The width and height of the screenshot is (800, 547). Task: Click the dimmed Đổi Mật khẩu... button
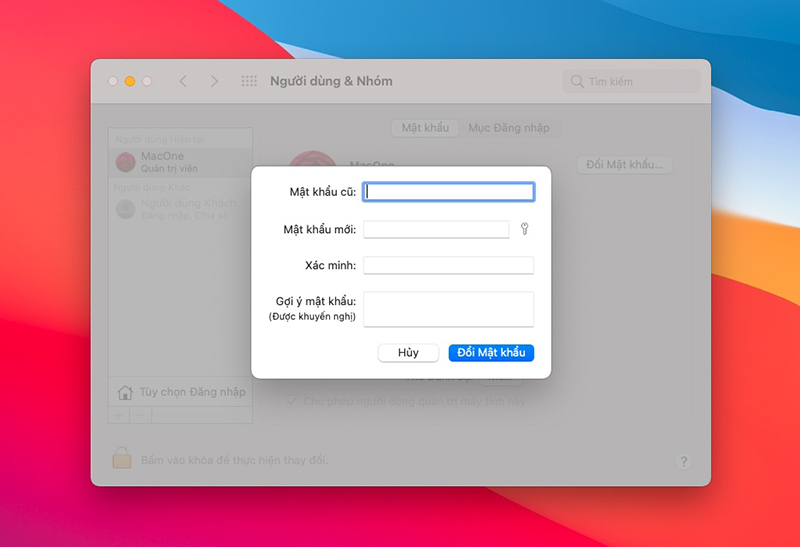coord(624,165)
